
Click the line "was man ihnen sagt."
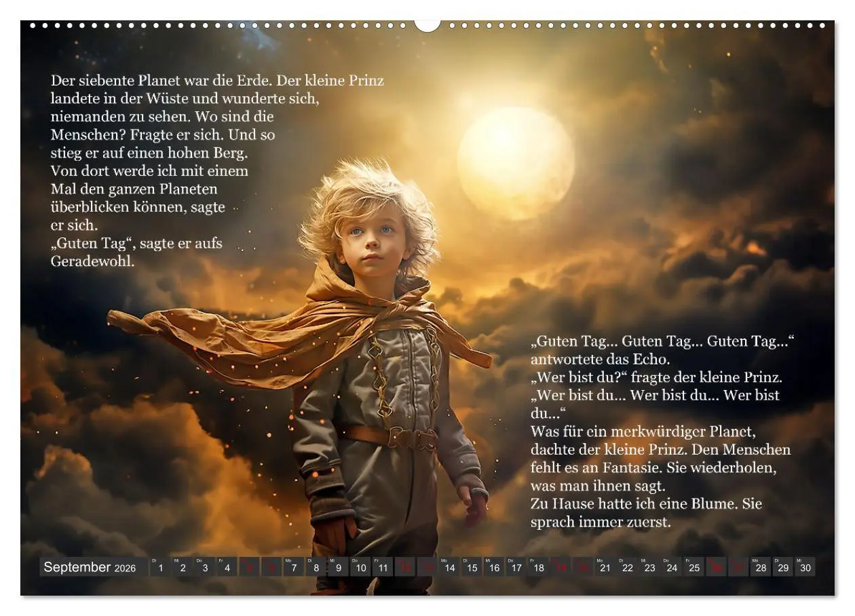tap(598, 486)
